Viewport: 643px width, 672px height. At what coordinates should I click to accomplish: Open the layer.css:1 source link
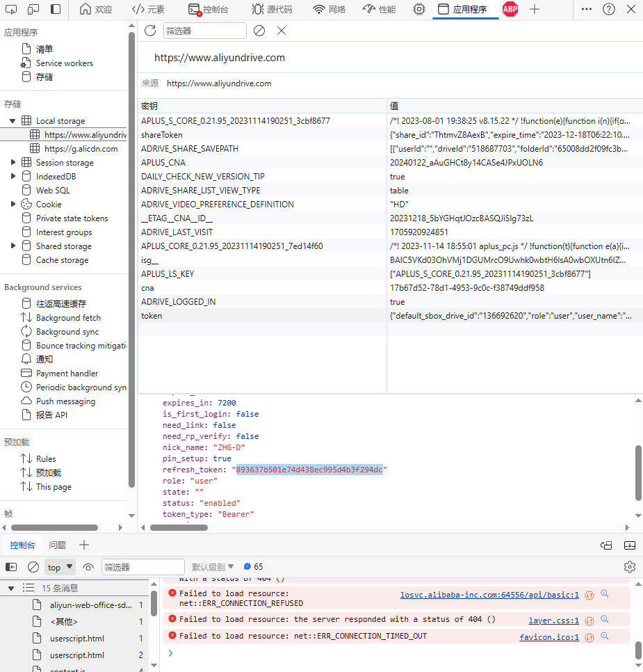[x=554, y=621]
